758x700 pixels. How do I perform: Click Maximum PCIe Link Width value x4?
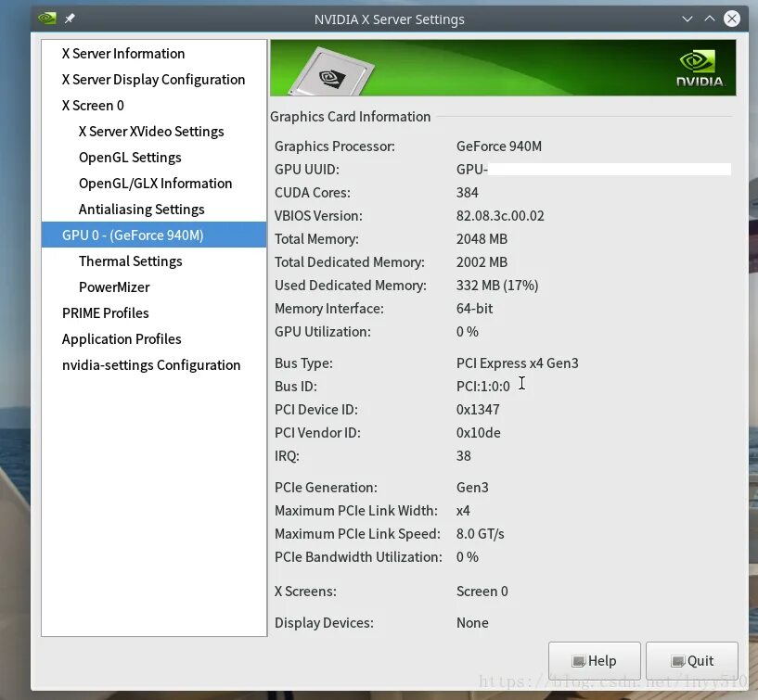[463, 510]
